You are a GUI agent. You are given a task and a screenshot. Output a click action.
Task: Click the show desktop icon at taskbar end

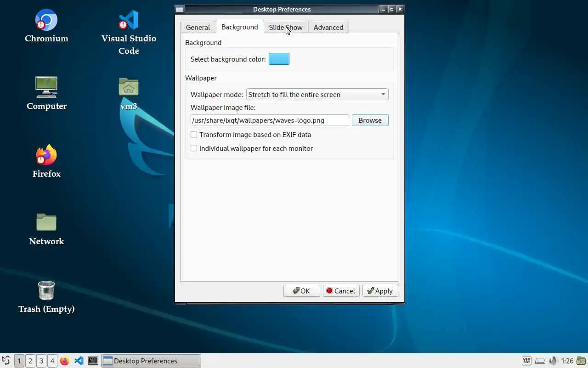582,361
